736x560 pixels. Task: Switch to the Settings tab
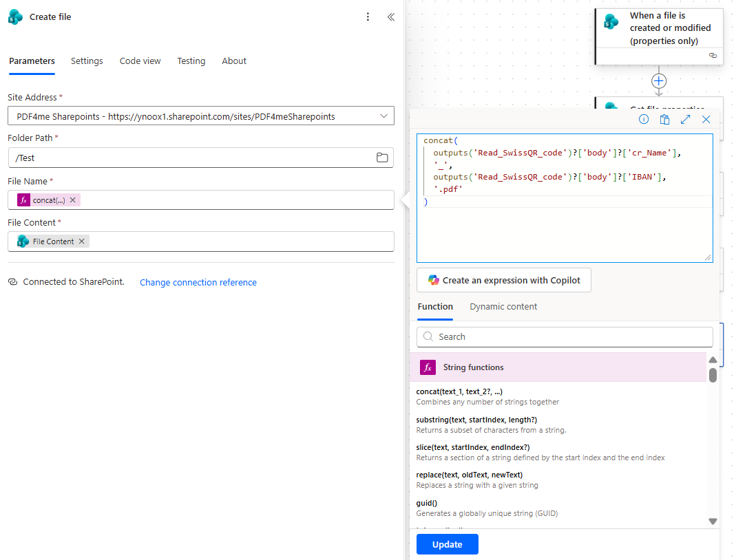87,61
